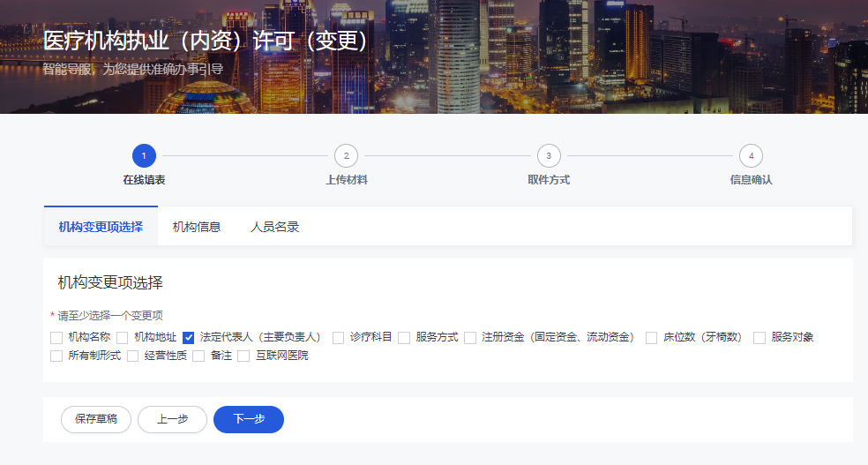This screenshot has width=868, height=465.
Task: Go back with 上一步 button
Action: 172,419
